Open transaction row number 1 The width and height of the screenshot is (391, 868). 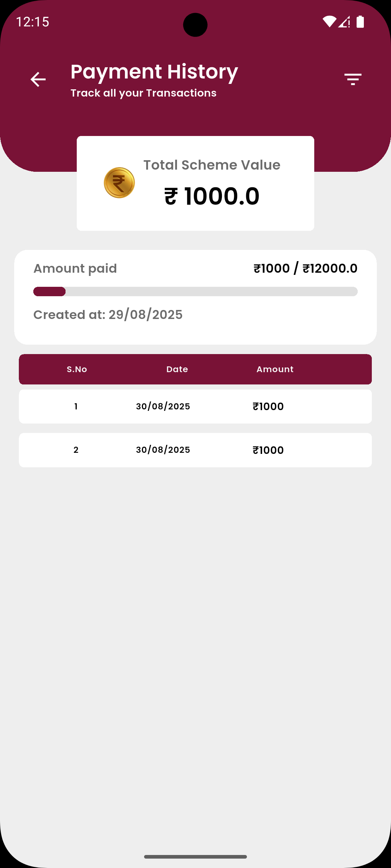[x=195, y=407]
